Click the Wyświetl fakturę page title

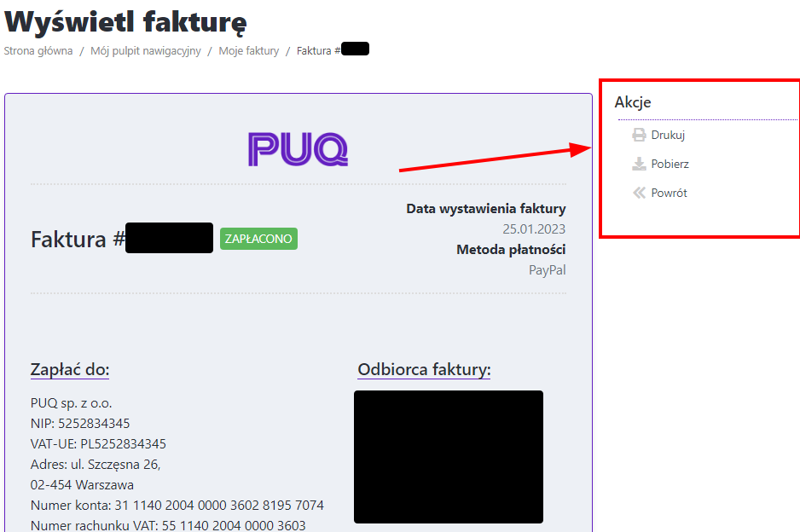click(125, 22)
